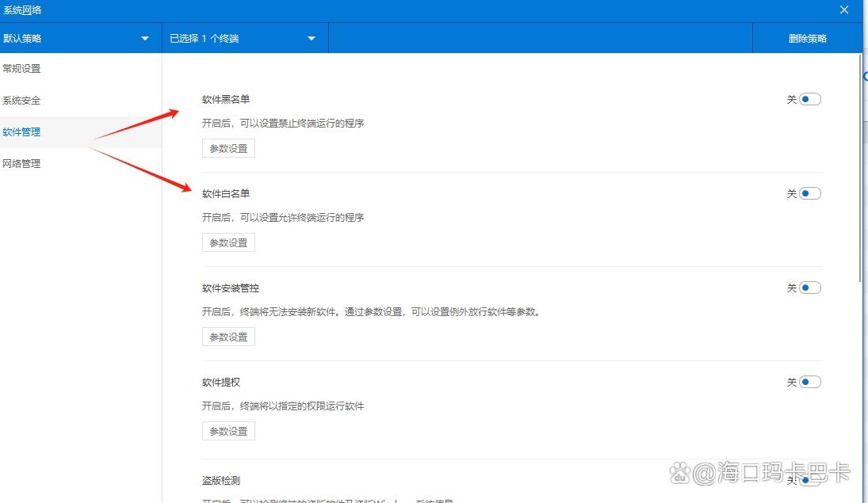
Task: Open 参数设置 under 软件黑名单
Action: (228, 147)
